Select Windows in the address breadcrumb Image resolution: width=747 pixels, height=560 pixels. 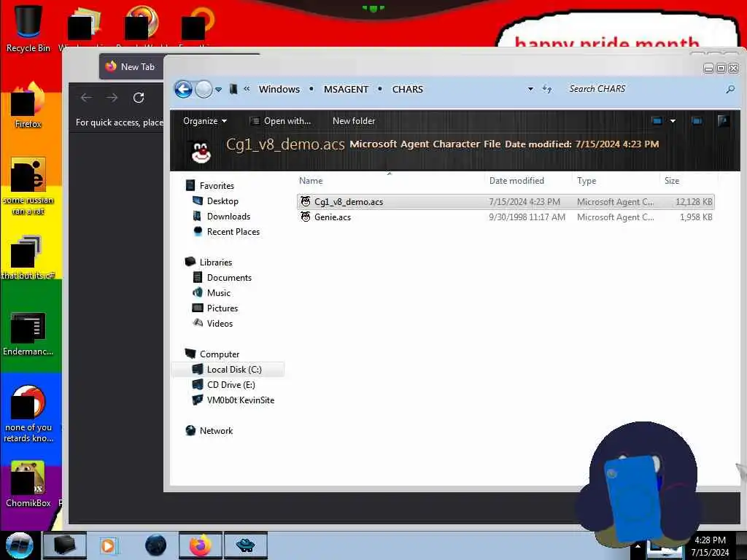click(x=279, y=89)
